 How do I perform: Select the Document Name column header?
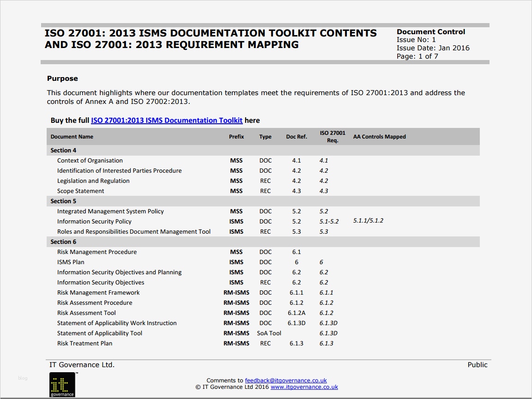point(72,136)
